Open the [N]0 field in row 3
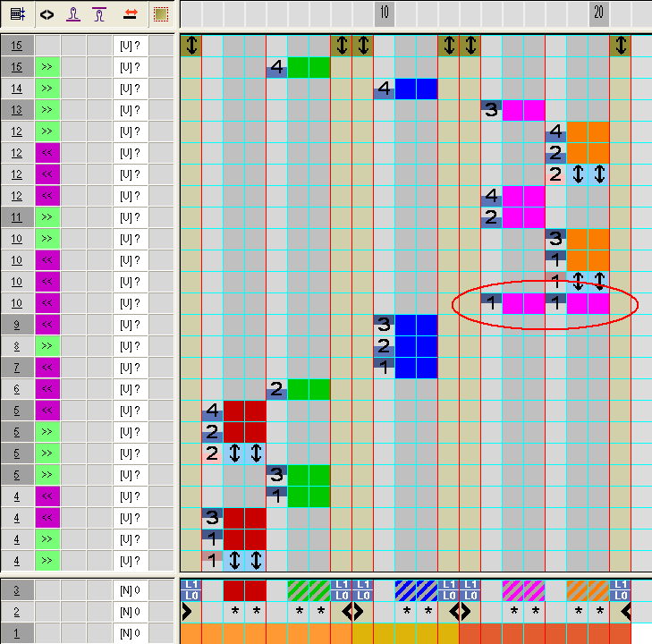The image size is (652, 644). 130,590
